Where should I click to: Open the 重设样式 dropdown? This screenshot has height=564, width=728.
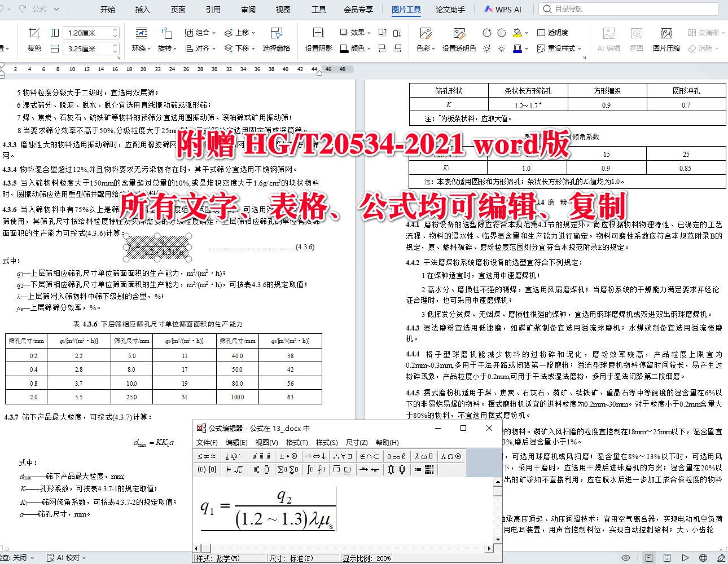(x=559, y=49)
